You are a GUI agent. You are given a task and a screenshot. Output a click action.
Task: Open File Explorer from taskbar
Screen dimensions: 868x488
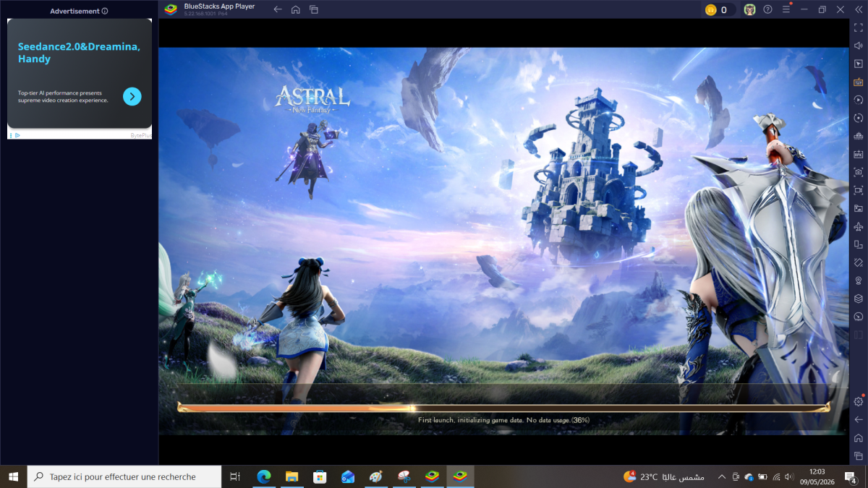point(292,476)
